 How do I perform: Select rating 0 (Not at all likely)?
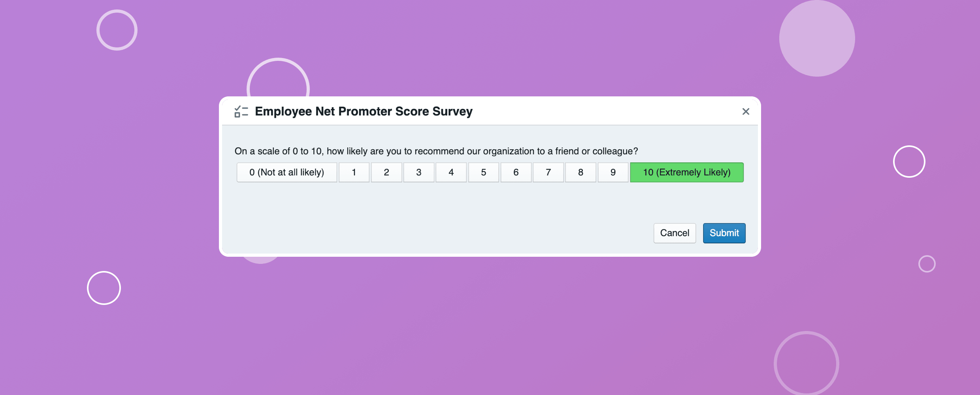click(x=286, y=172)
